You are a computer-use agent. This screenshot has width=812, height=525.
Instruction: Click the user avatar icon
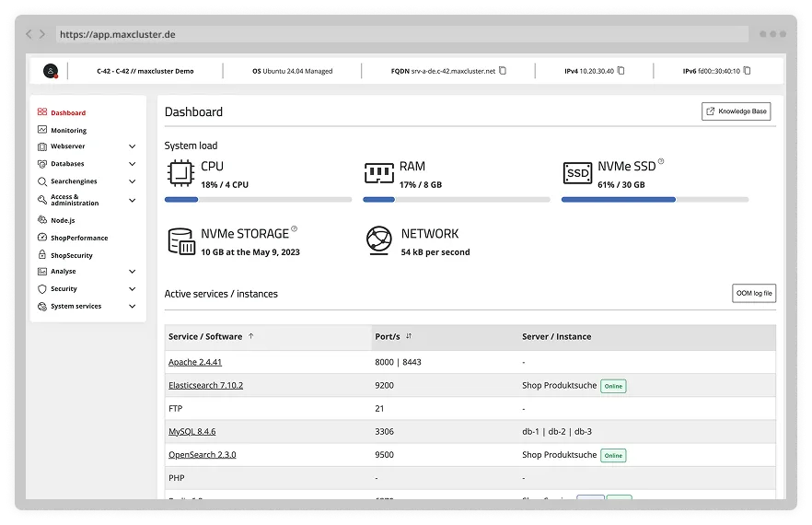(x=51, y=71)
